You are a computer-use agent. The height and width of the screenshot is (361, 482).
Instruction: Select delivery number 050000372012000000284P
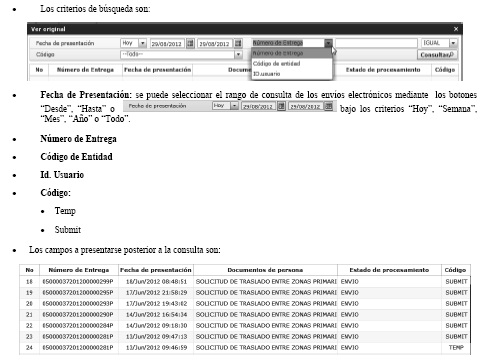coord(78,326)
